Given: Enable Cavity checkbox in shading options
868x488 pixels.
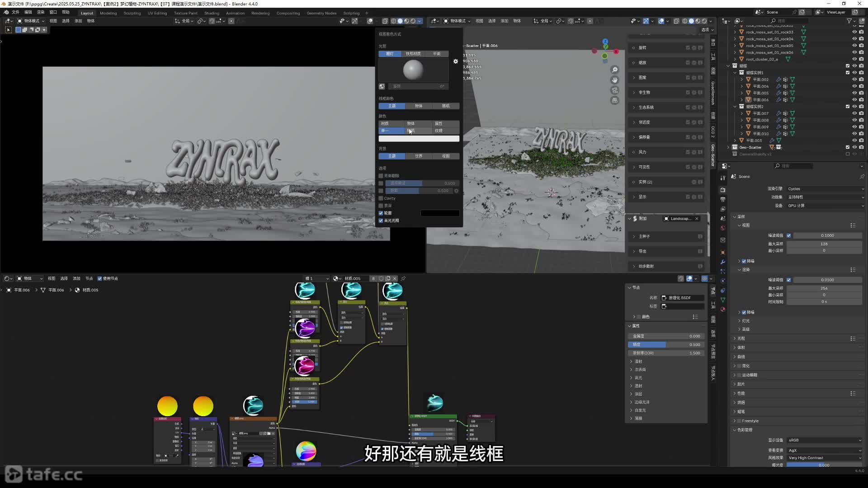Looking at the screenshot, I should click(x=381, y=198).
